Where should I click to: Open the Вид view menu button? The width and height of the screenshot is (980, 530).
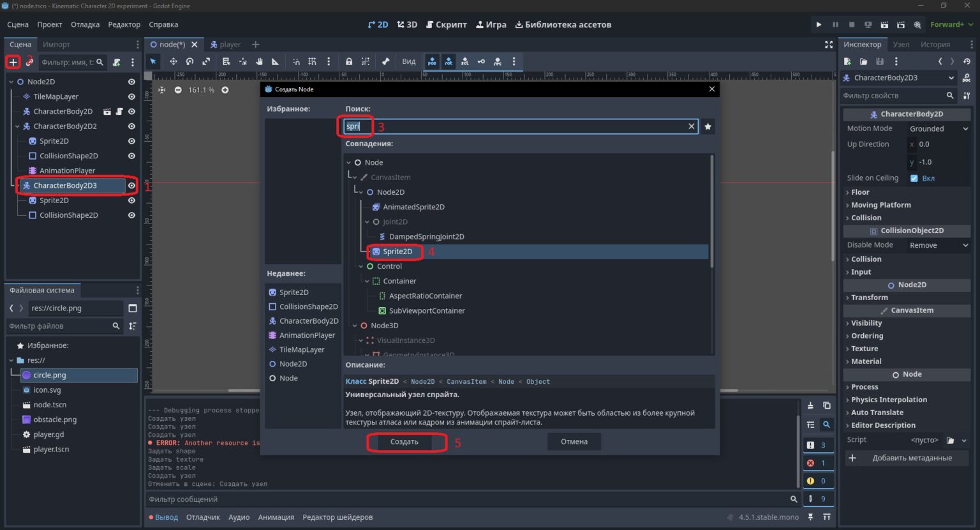click(409, 62)
